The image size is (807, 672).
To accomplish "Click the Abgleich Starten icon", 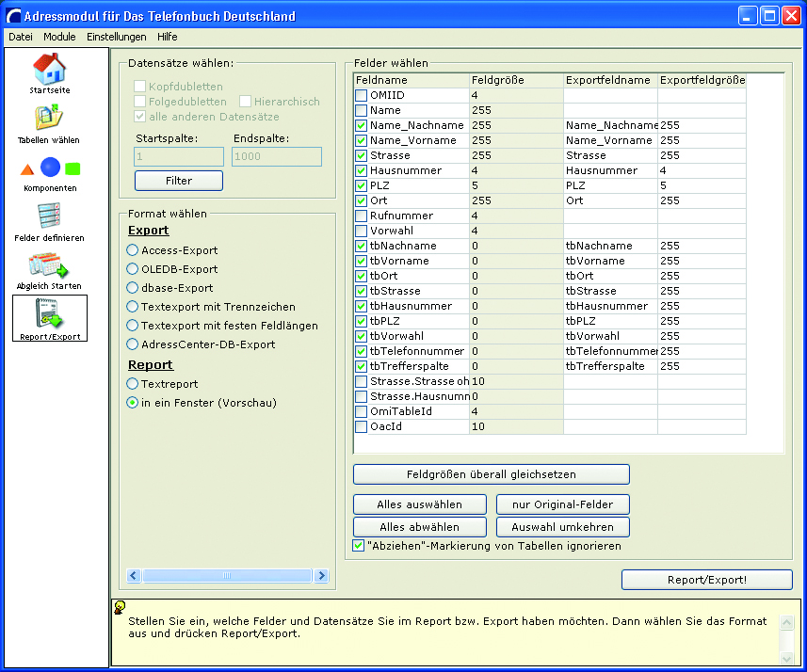I will point(49,265).
